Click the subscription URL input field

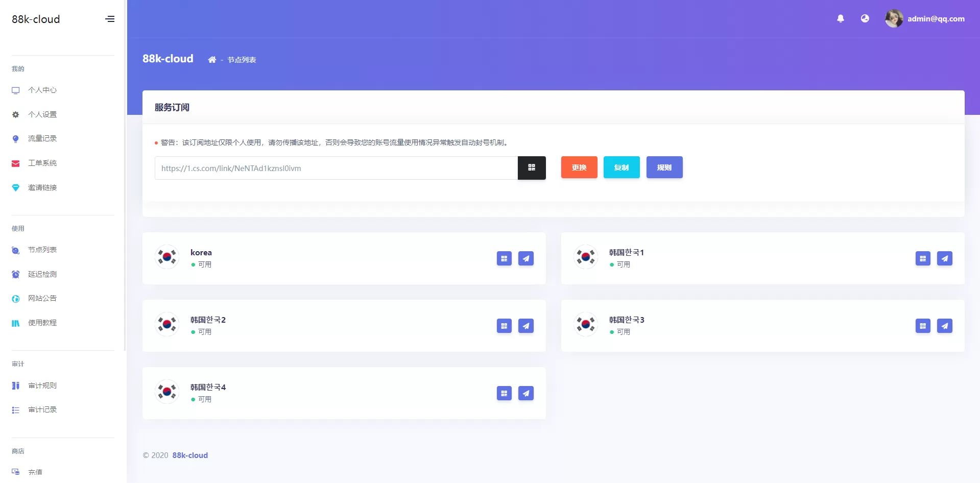(336, 167)
